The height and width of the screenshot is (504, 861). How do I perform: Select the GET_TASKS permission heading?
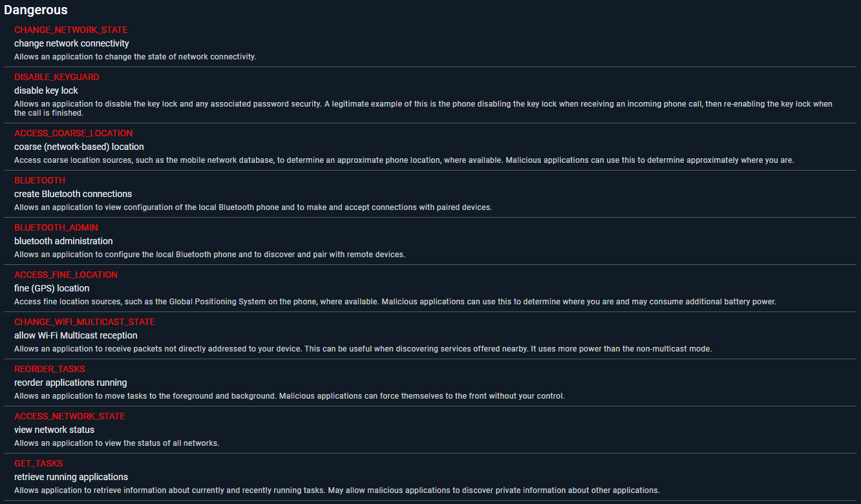point(39,463)
